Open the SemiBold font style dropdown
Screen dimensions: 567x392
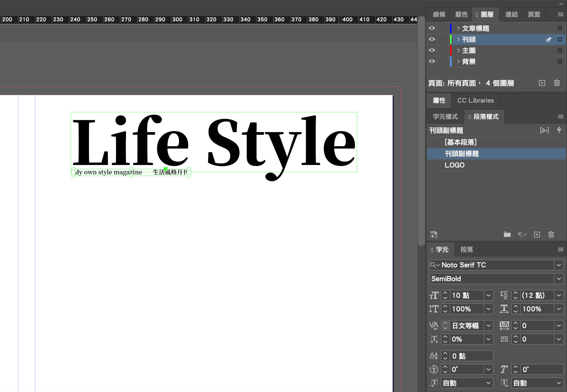559,279
